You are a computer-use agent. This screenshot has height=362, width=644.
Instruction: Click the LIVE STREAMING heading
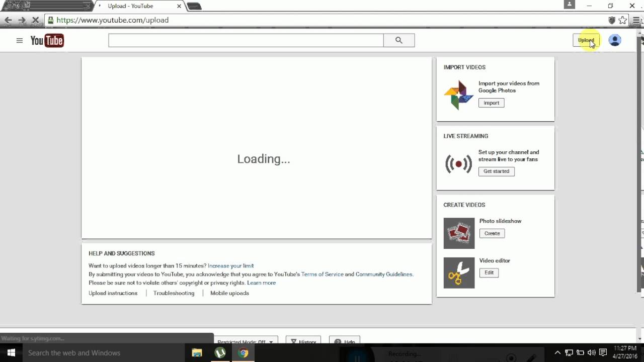pos(466,136)
